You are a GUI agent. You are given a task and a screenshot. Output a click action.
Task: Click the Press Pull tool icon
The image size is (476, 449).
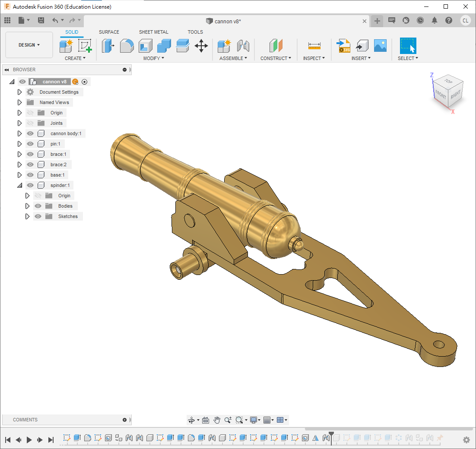108,46
